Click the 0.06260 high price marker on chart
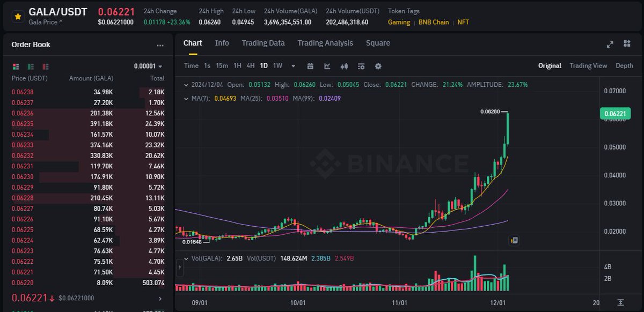Viewport: 644px width, 312px height. point(490,112)
